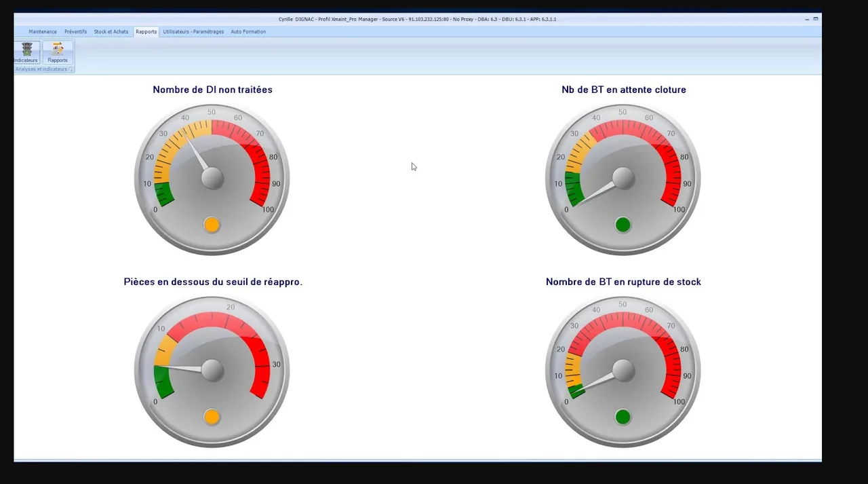The height and width of the screenshot is (484, 868).
Task: Open Utilisateurs - Paramétrages tab
Action: point(193,32)
